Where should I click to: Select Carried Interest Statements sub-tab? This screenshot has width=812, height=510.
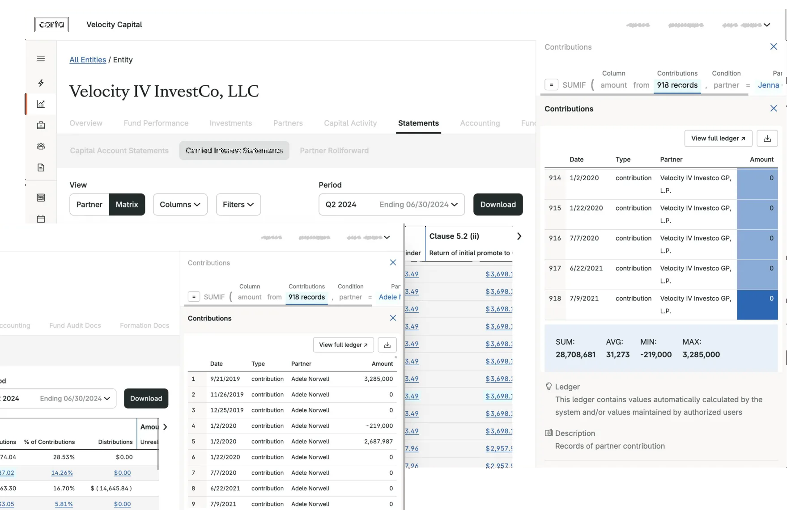[234, 151]
